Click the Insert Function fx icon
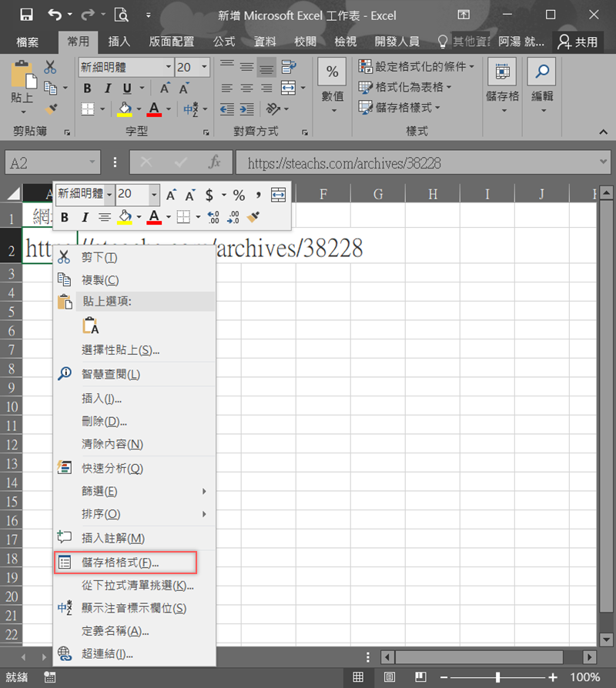The height and width of the screenshot is (688, 616). 216,162
